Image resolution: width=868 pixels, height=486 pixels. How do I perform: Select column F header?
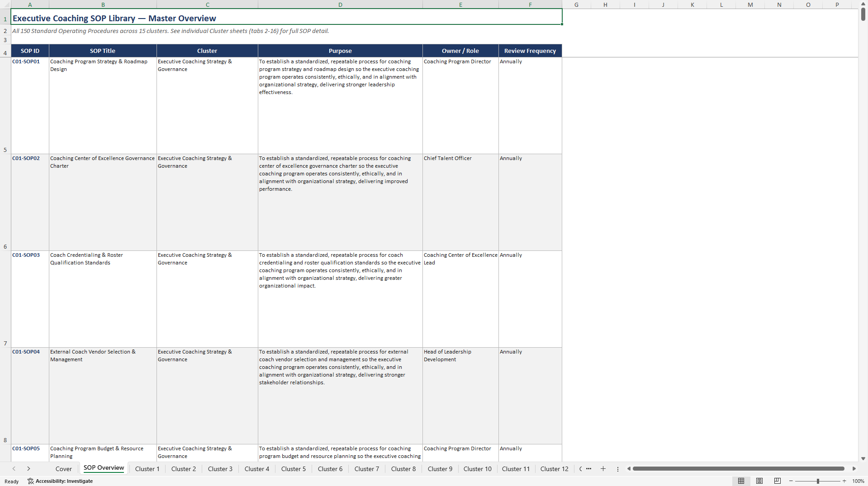tap(530, 5)
